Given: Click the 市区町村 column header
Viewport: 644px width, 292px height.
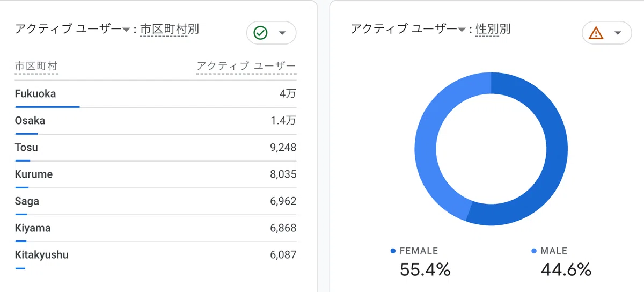Looking at the screenshot, I should pos(36,67).
